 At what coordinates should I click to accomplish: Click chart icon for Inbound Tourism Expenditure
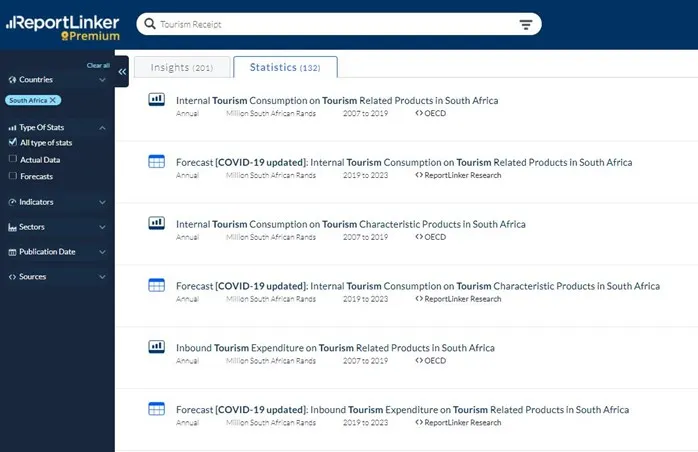point(156,347)
